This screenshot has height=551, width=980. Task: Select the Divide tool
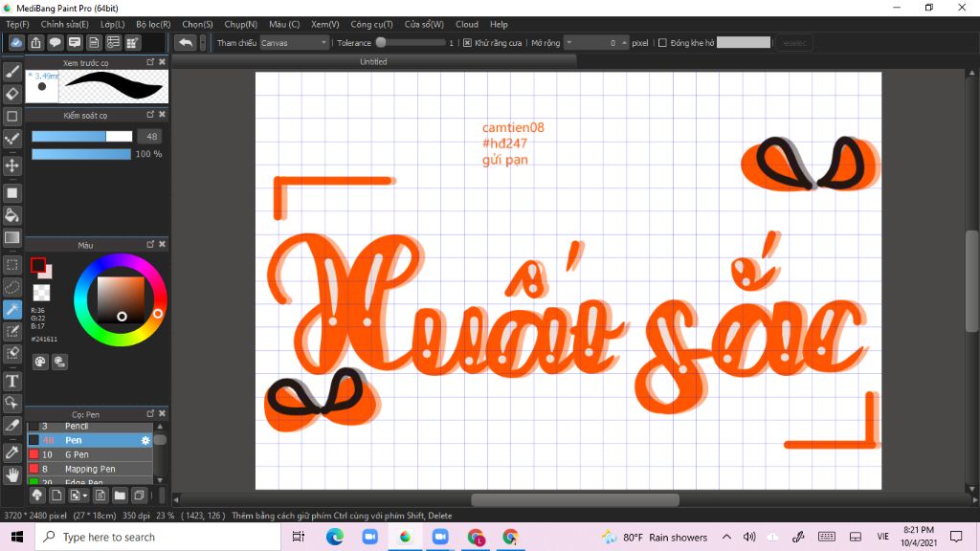(x=11, y=426)
